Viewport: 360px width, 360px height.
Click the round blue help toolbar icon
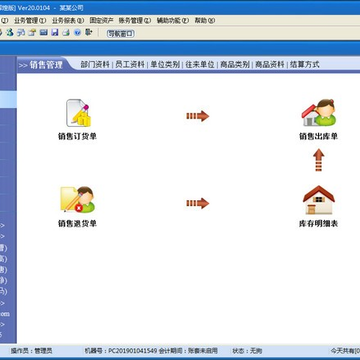coord(77,33)
